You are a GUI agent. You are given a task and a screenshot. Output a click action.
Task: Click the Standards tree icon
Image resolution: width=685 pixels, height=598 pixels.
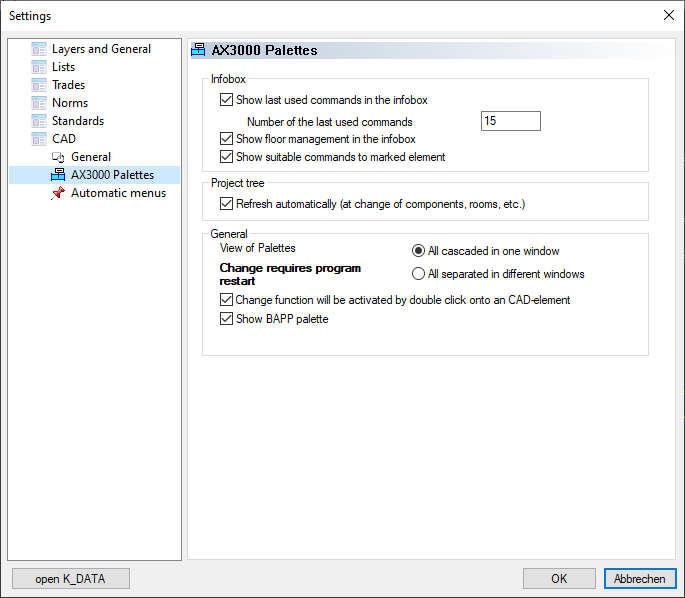(x=39, y=121)
